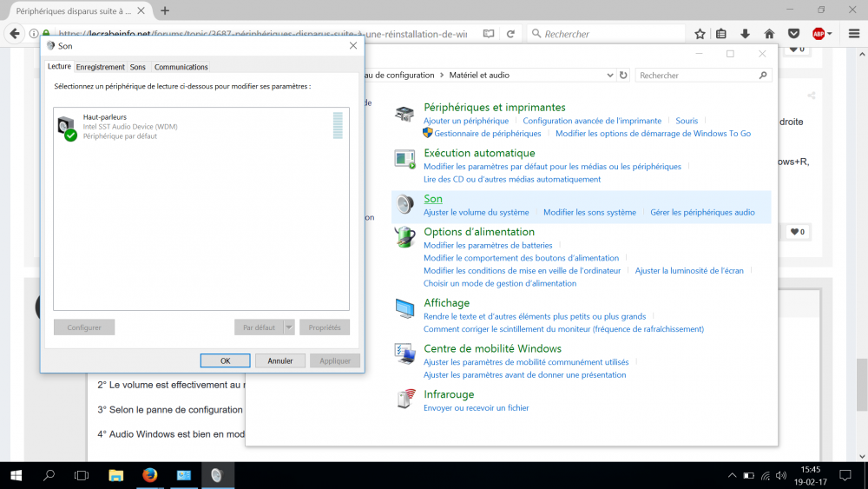Refresh the Control Panel address bar
Viewport: 868px width, 489px height.
623,76
